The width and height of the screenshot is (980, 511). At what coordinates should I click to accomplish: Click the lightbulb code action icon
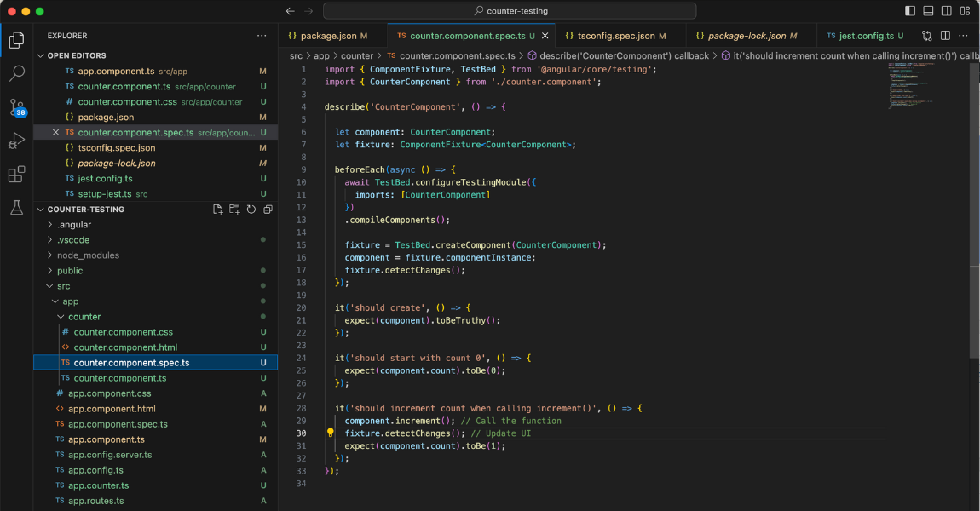tap(331, 433)
